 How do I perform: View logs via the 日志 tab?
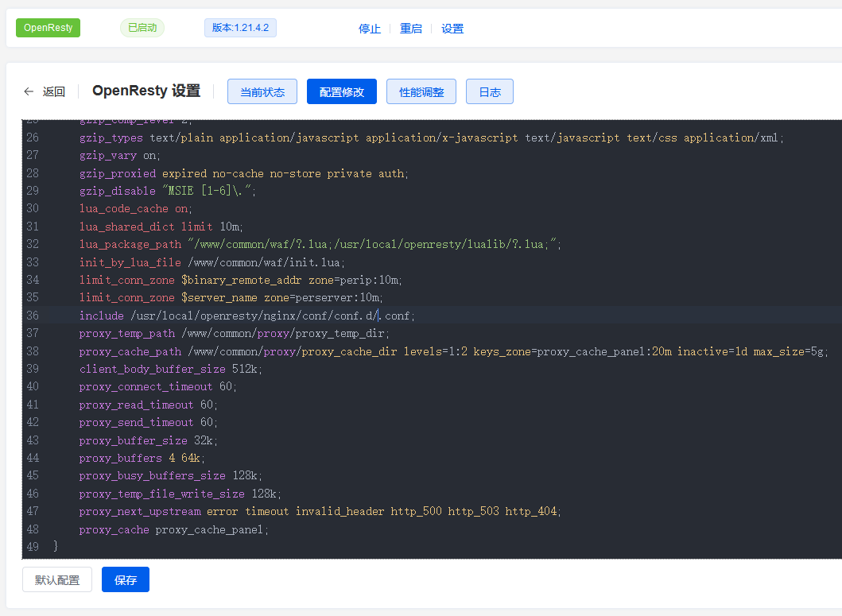click(x=489, y=91)
